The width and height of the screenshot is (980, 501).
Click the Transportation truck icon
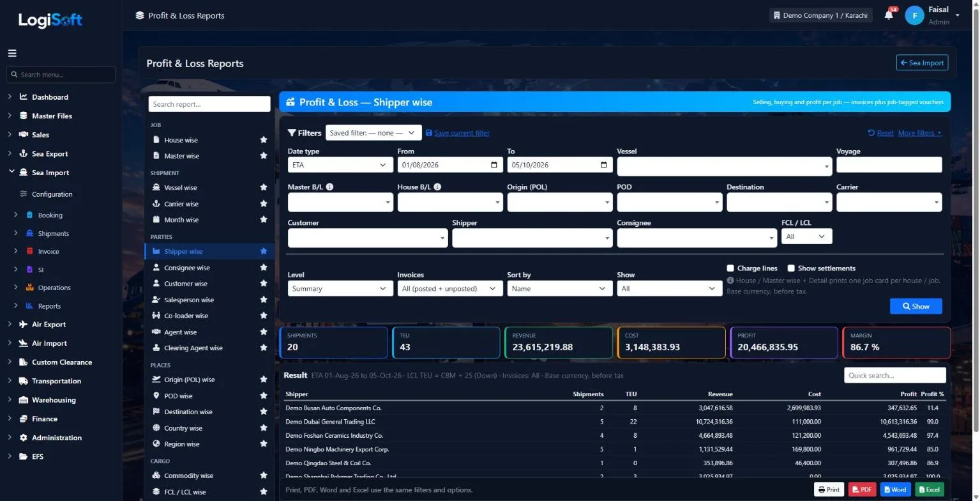pyautogui.click(x=24, y=381)
